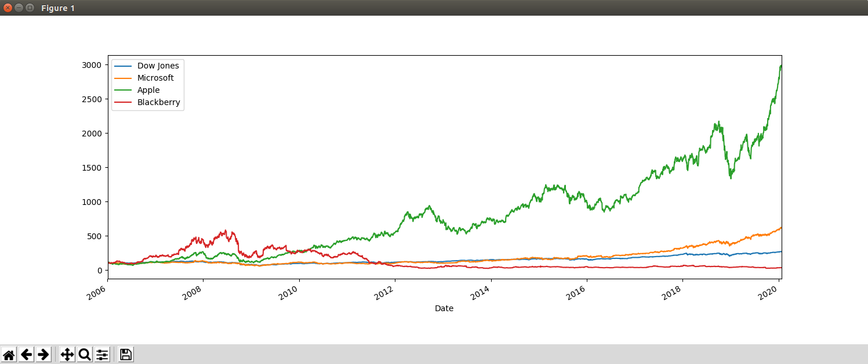Click the red Blackberry line's 2008 peak
This screenshot has height=364, width=868.
(226, 230)
